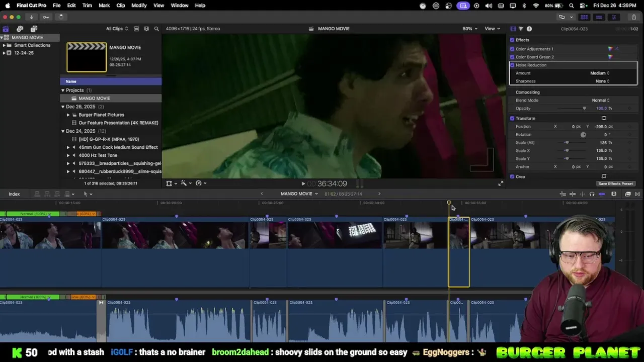Screen dimensions: 644x362
Task: Click the viewer fullscreen arrows icon
Action: (x=500, y=184)
